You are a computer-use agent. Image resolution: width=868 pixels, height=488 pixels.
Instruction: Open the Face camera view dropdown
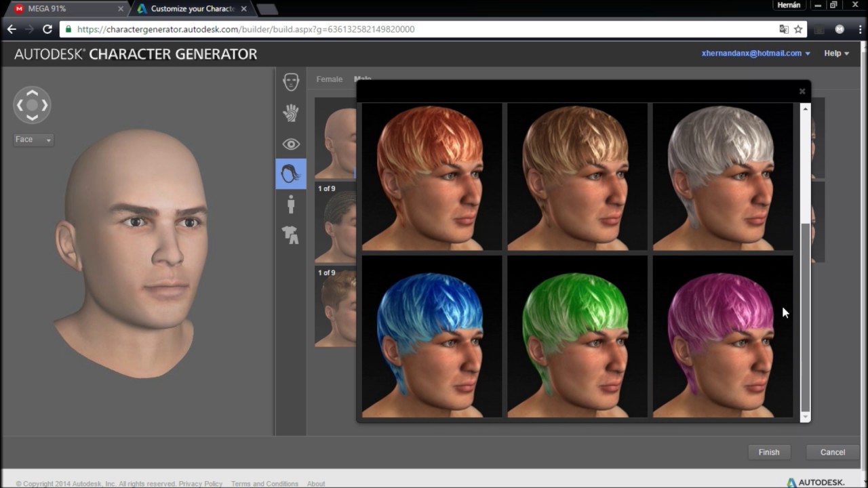tap(33, 140)
